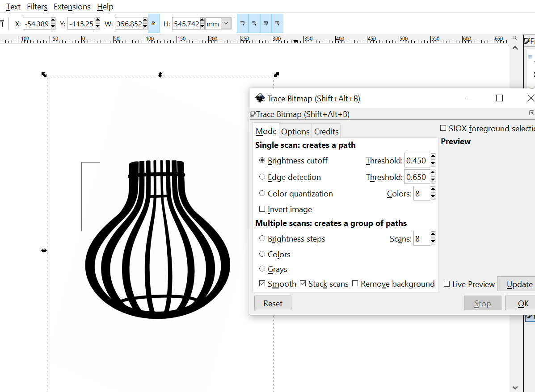Screen dimensions: 535x392
Task: Click the top-left corner scale handle
Action: pos(44,75)
